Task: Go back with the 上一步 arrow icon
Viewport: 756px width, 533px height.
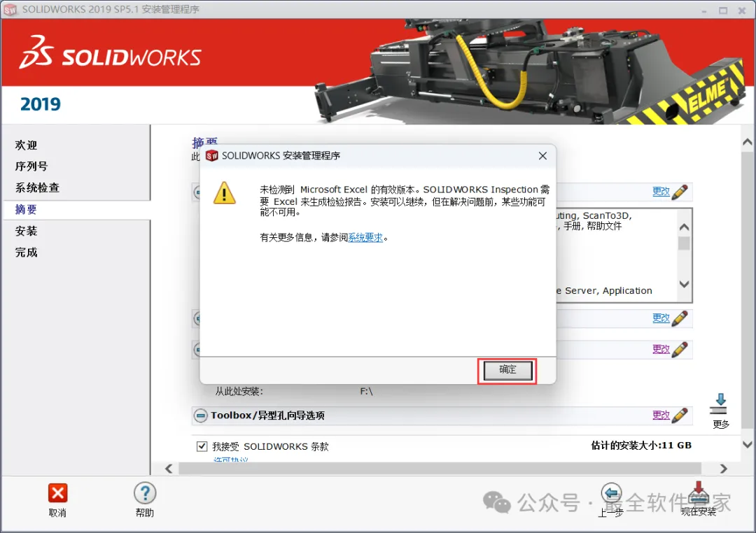Action: pos(611,493)
